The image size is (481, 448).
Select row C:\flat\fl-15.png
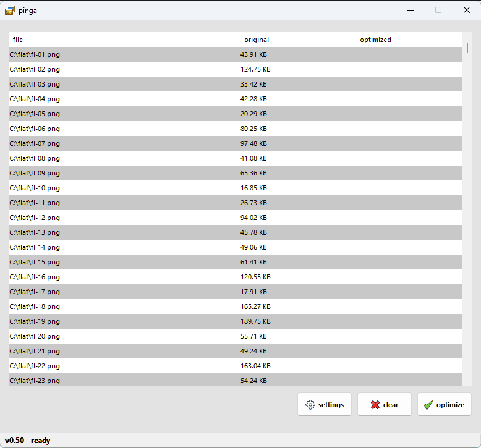pos(236,262)
